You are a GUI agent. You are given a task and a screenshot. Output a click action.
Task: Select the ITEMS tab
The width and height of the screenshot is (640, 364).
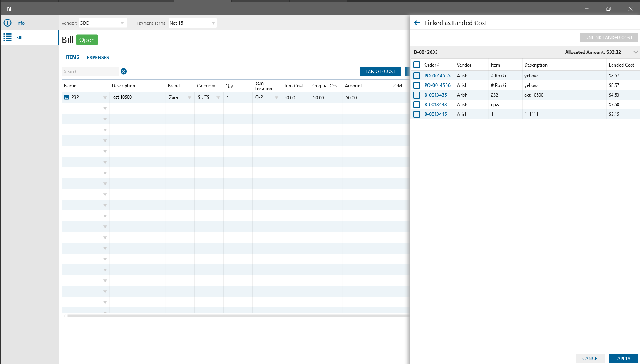72,57
